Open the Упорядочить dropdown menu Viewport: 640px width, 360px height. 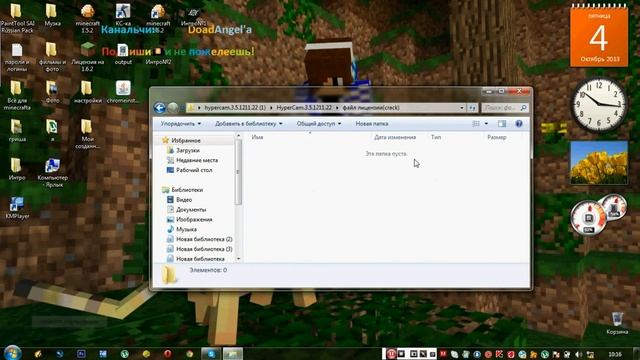pos(180,124)
